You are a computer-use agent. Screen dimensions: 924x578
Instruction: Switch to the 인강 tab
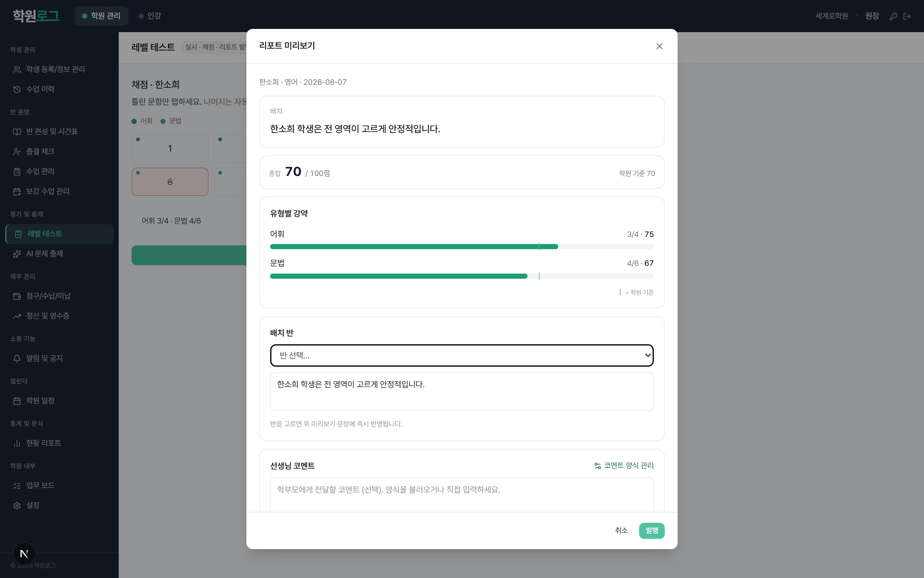point(150,16)
